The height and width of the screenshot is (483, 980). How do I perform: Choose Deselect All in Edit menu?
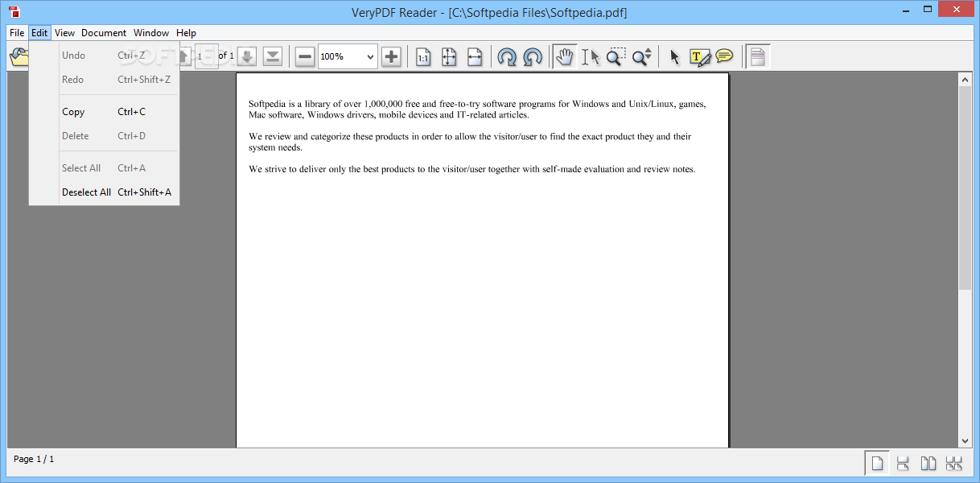coord(104,192)
